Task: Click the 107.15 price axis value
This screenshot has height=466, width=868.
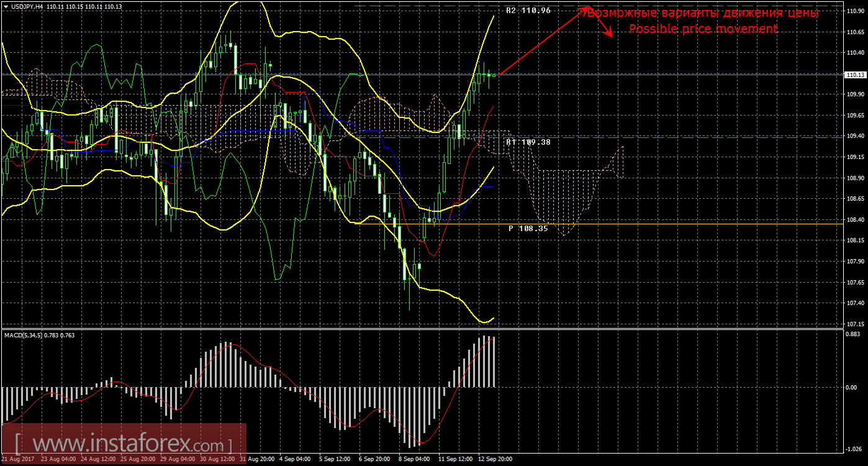Action: click(856, 324)
